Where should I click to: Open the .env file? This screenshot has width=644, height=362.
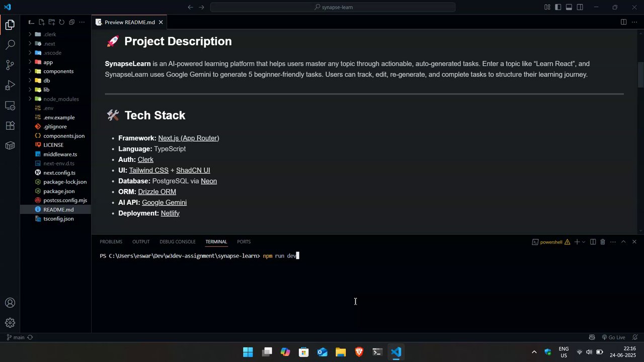(x=48, y=108)
